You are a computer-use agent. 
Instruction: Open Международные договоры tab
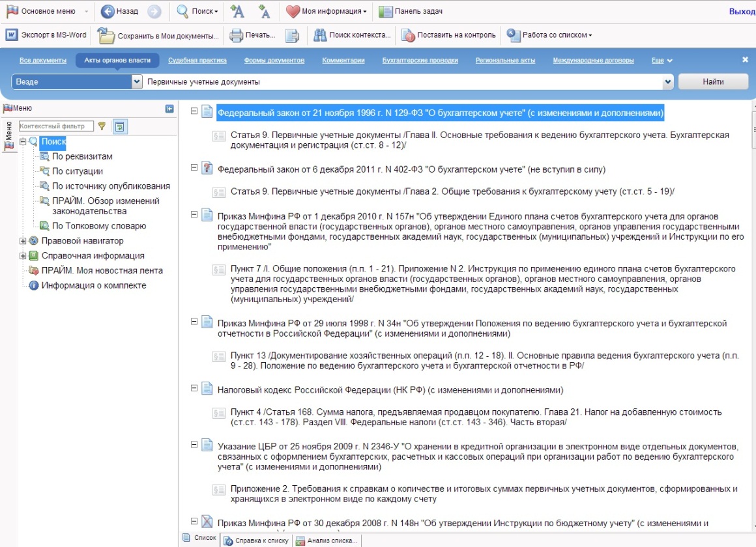click(593, 61)
